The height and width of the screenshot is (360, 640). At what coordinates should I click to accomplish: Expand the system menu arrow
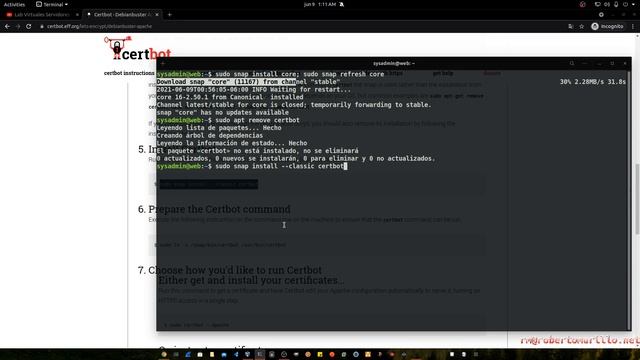tap(633, 4)
